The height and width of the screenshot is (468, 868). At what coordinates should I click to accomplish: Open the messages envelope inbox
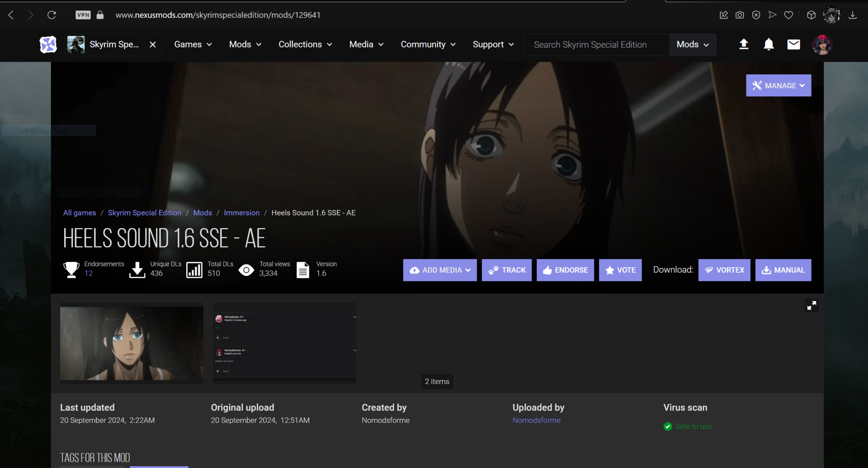pyautogui.click(x=793, y=44)
